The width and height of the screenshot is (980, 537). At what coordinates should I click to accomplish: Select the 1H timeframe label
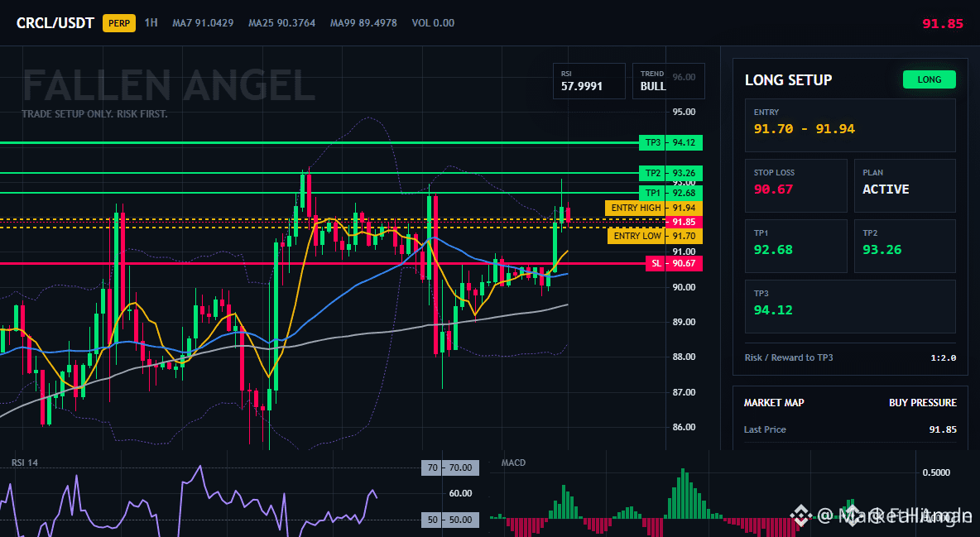point(151,22)
